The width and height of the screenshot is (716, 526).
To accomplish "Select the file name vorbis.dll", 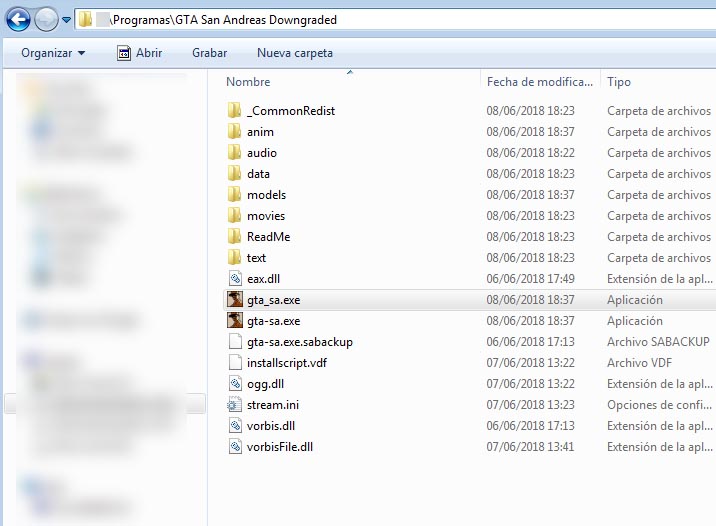I will [x=271, y=426].
